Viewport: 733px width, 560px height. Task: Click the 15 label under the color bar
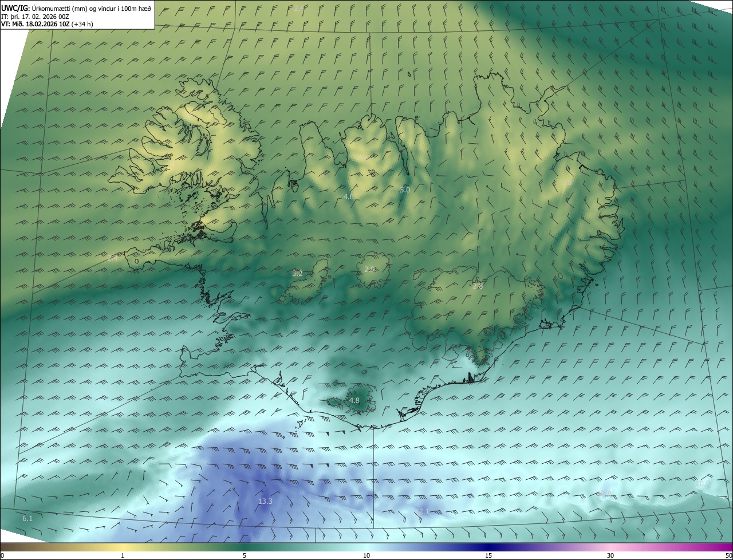pyautogui.click(x=488, y=555)
